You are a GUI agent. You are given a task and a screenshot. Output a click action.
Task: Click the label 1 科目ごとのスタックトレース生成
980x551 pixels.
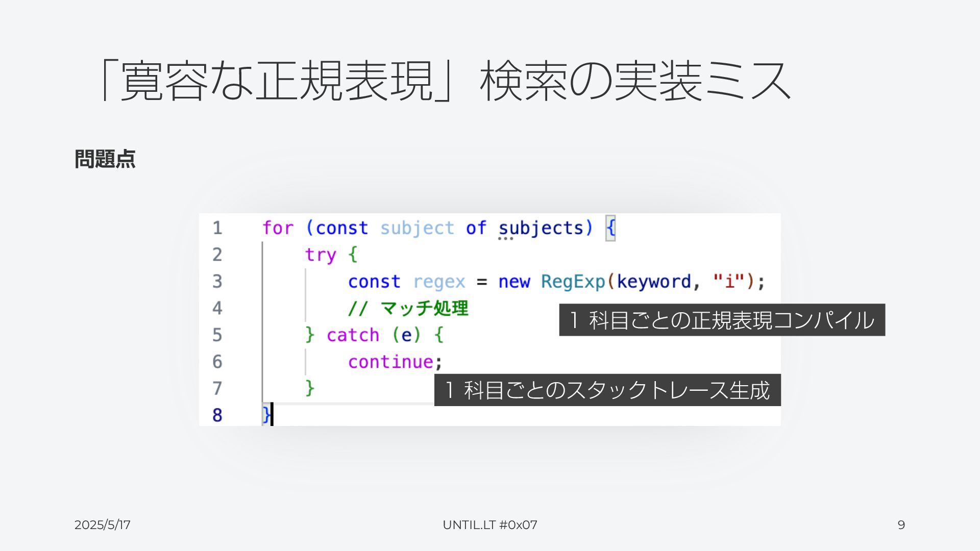coord(607,390)
